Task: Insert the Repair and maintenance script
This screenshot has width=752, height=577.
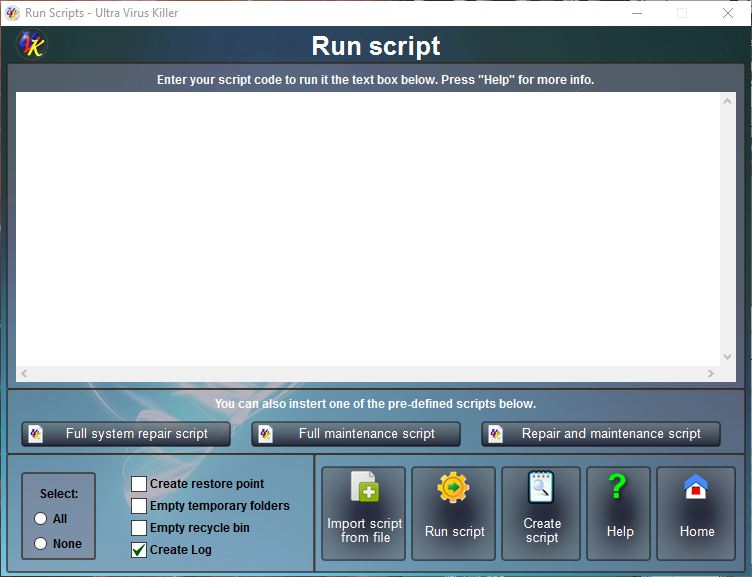Action: (x=601, y=434)
